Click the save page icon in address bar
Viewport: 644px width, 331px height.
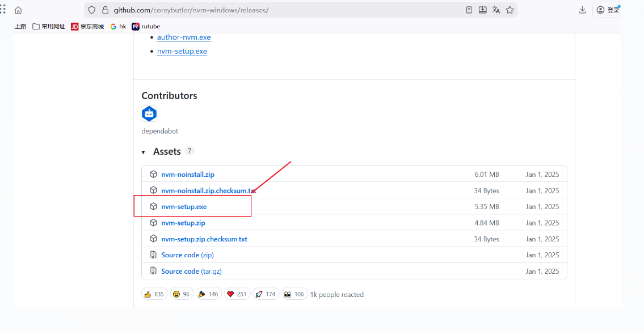tap(483, 10)
